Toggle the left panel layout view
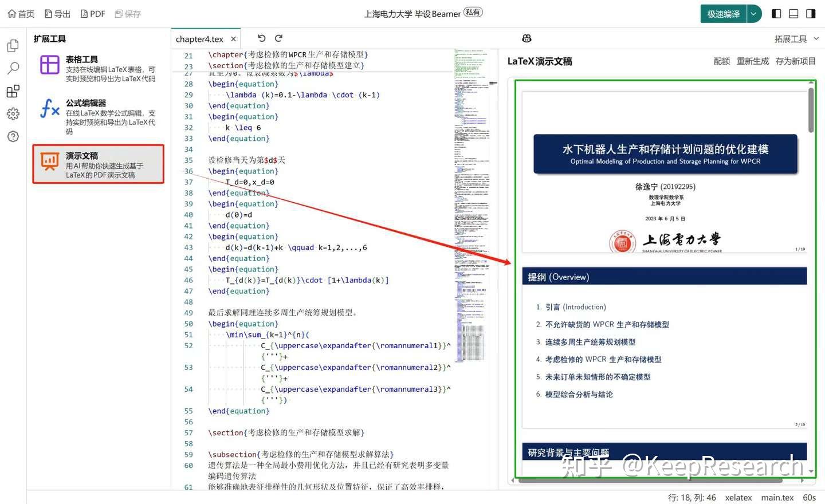Screen dimensions: 825x504 click(775, 13)
